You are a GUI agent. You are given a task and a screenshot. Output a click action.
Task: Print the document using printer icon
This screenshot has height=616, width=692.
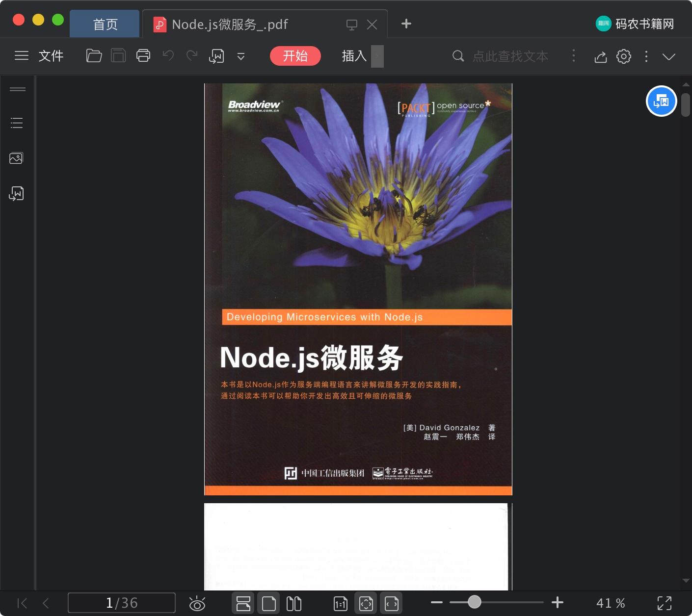143,56
